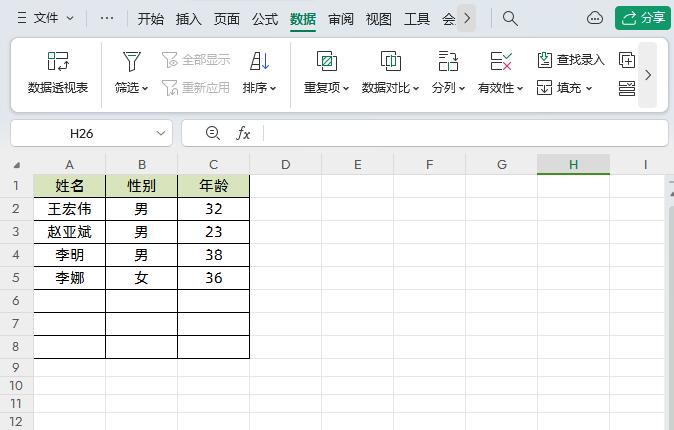674x430 pixels.
Task: Switch to the 审阅 tab
Action: 341,19
